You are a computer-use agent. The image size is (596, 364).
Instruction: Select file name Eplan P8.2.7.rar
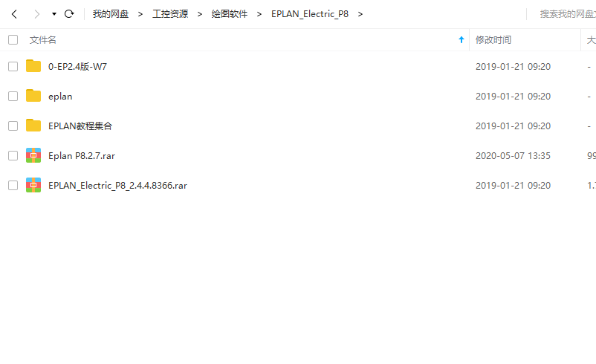(81, 156)
